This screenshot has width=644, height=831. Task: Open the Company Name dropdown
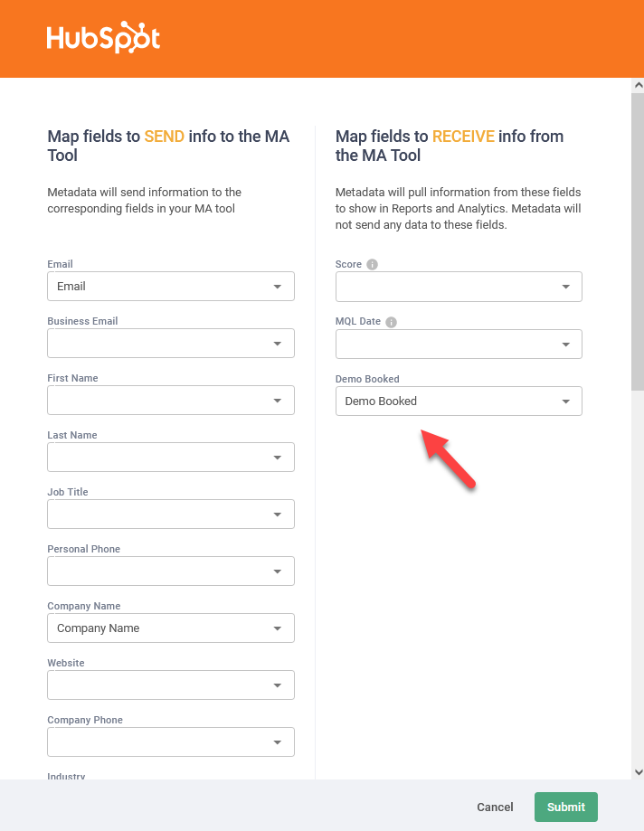point(171,628)
